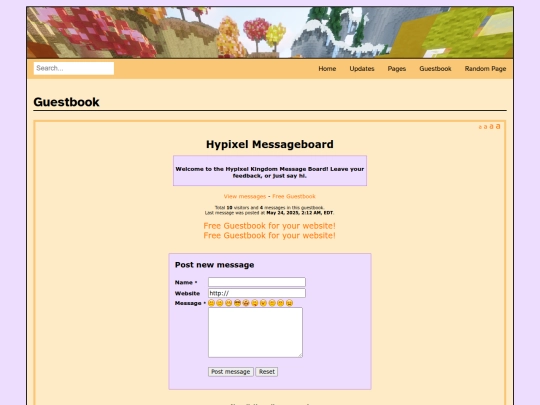Focus the Name input field
Image resolution: width=540 pixels, height=405 pixels.
(x=257, y=282)
